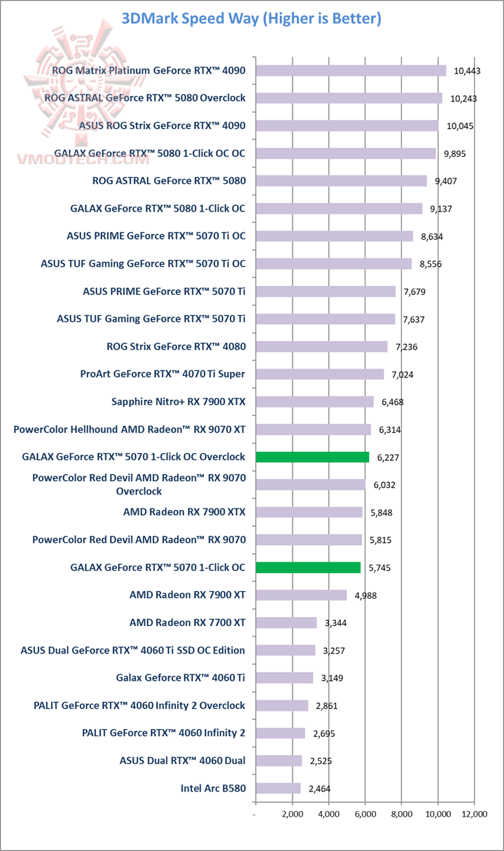Select GALAX RTX 5080 1-Click OC OC label

pos(150,153)
